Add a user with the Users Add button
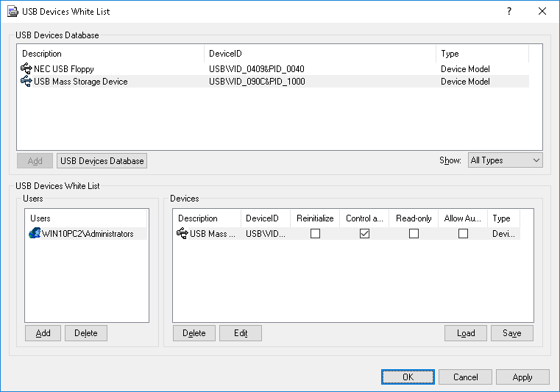This screenshot has width=560, height=392. (x=43, y=333)
